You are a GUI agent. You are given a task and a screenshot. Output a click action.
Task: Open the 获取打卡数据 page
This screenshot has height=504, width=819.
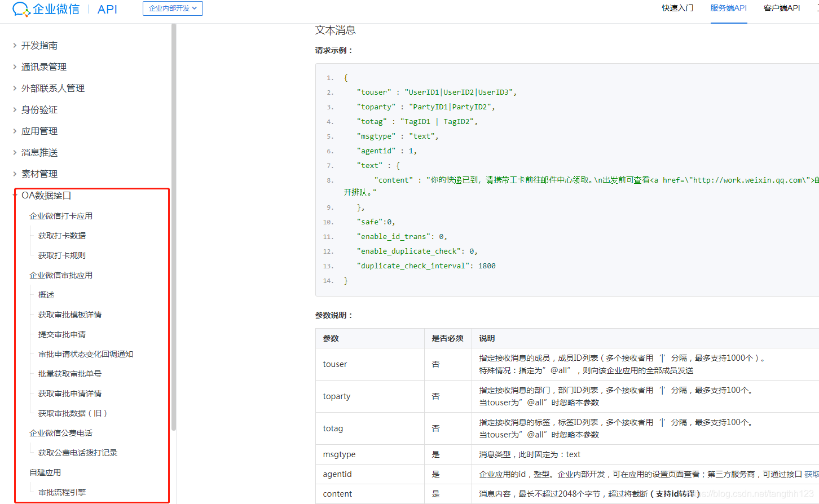click(62, 236)
